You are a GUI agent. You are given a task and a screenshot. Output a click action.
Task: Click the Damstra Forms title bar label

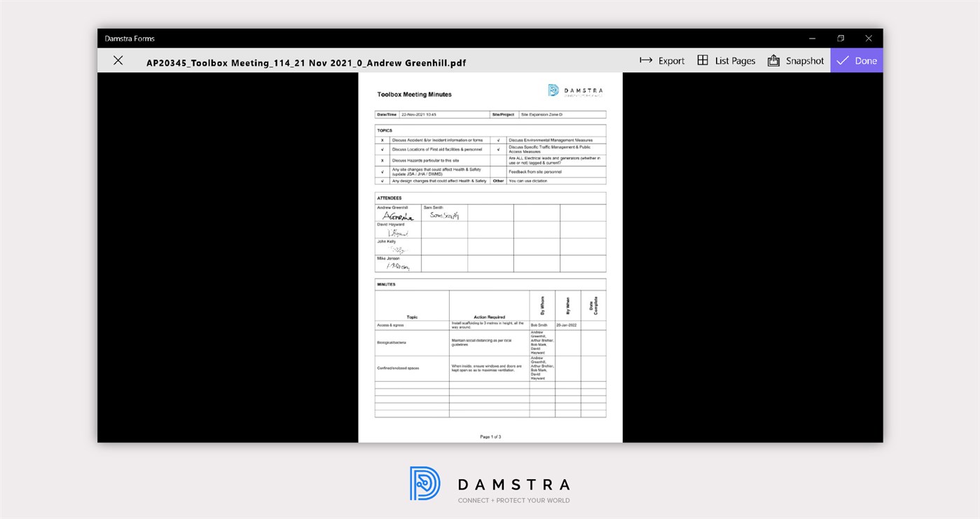[x=130, y=38]
